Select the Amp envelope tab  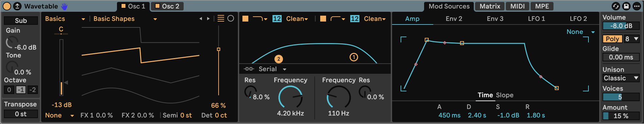(412, 19)
